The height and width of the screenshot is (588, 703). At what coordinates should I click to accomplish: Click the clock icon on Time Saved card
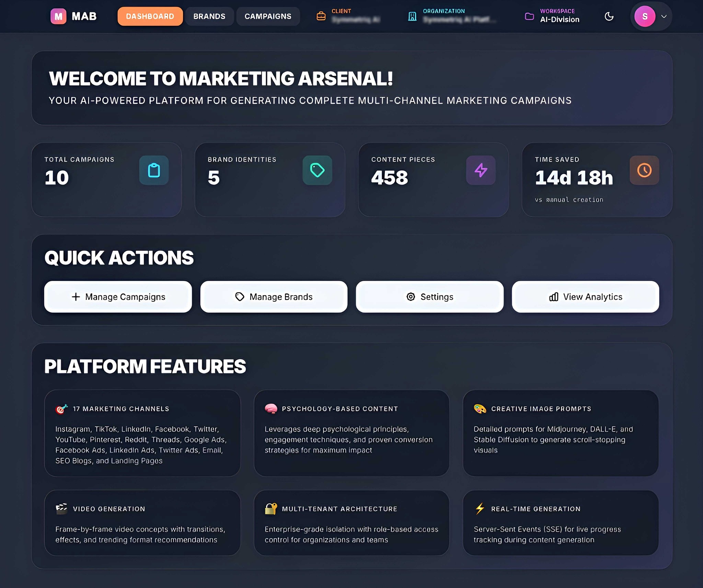click(x=644, y=170)
